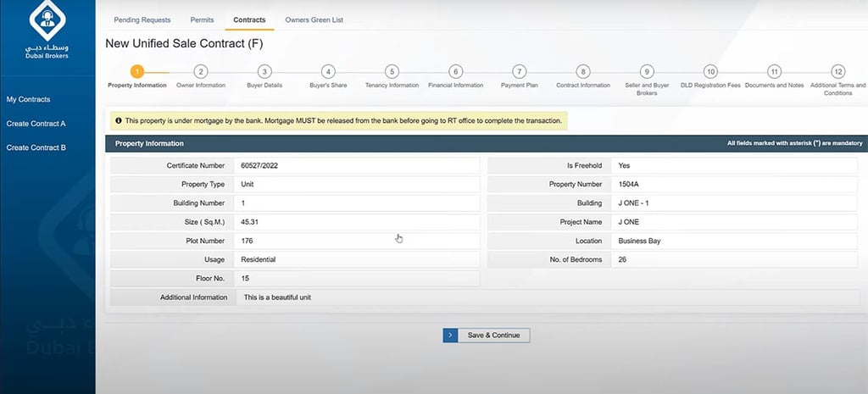868x394 pixels.
Task: Click the Plot Number value 176
Action: tap(247, 241)
